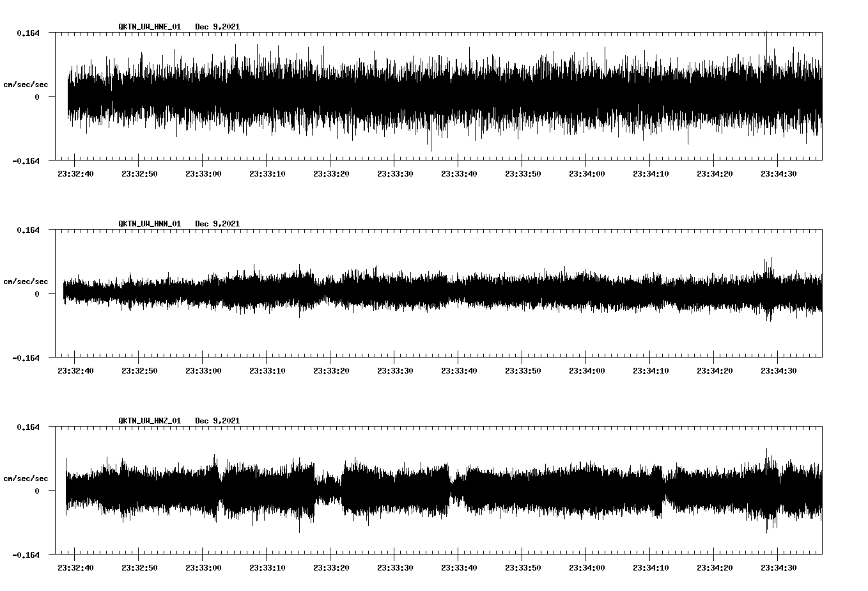Select the 23:34:10 time label under HNE plot
The width and height of the screenshot is (868, 591).
[651, 173]
